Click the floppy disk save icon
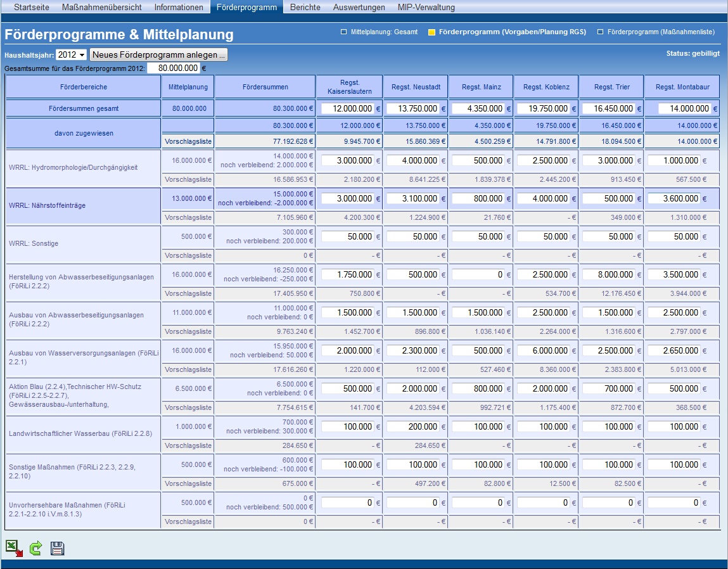This screenshot has width=728, height=569. 57,549
